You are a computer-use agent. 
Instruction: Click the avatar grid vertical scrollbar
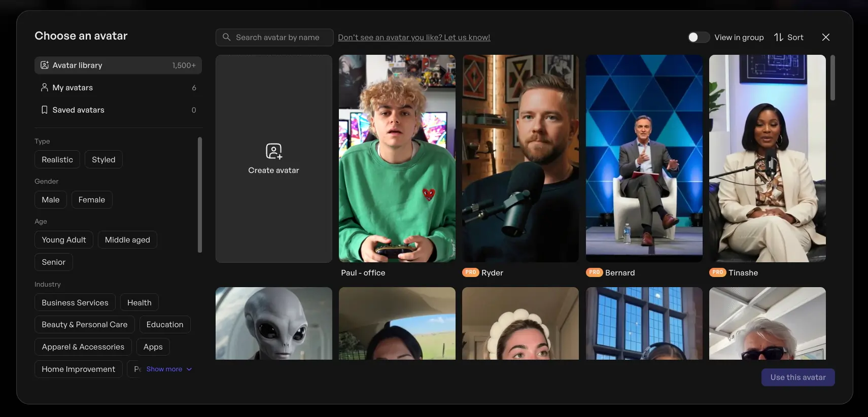(x=832, y=77)
